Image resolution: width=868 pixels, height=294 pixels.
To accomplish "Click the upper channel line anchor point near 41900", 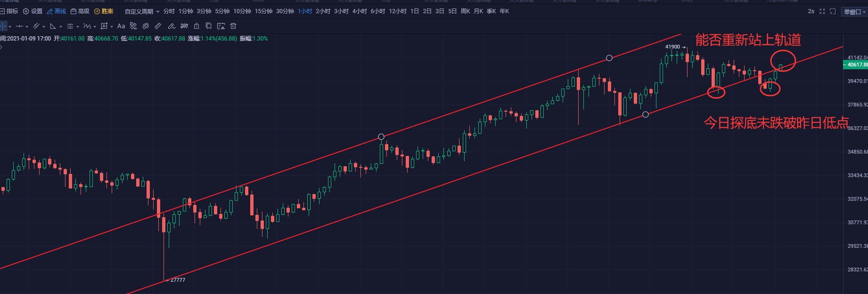I will 609,58.
